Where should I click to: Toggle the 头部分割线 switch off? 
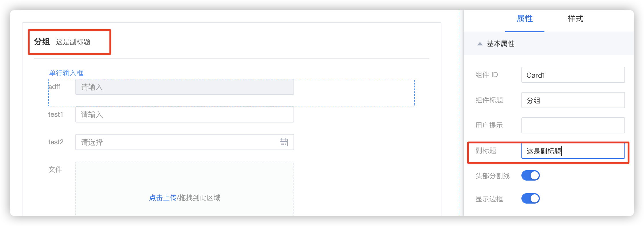[530, 175]
